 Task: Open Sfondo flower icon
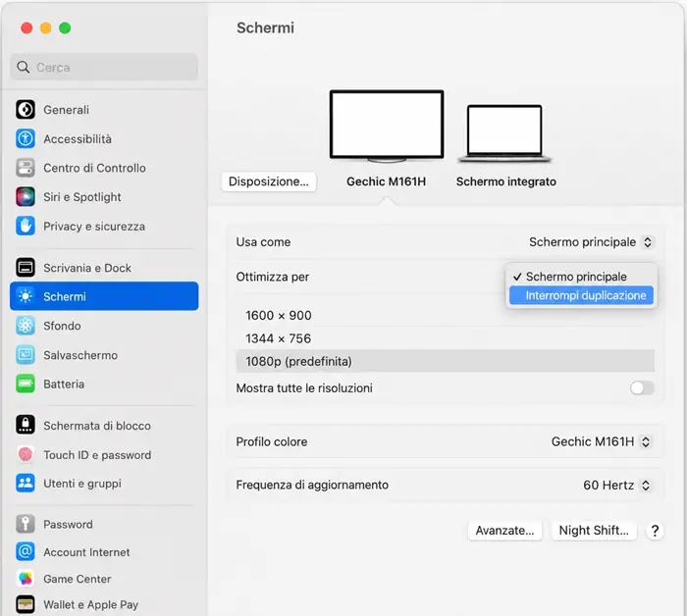[x=26, y=326]
